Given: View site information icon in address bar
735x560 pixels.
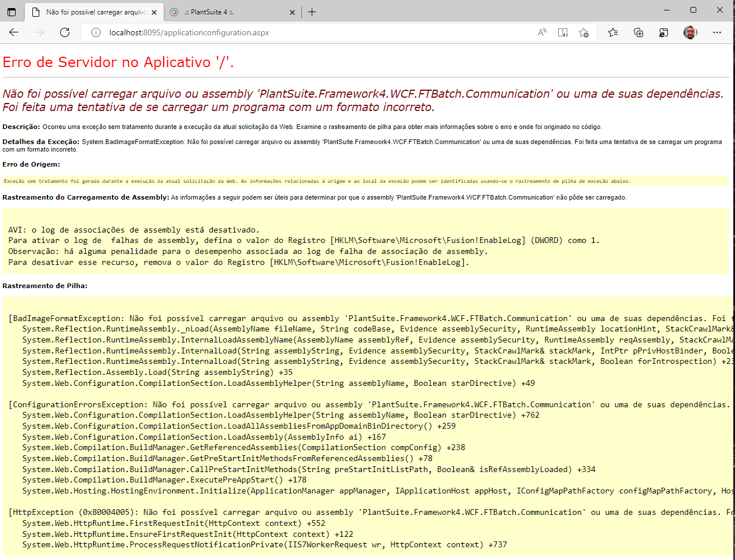Looking at the screenshot, I should [96, 32].
